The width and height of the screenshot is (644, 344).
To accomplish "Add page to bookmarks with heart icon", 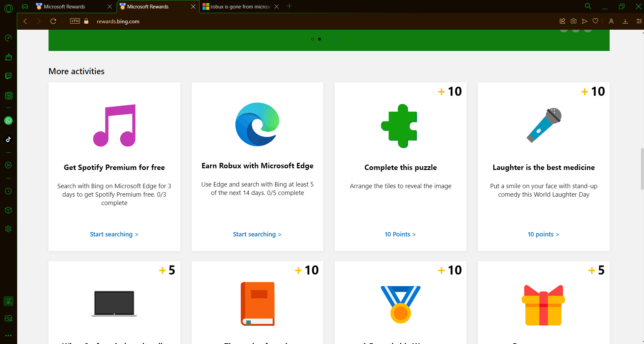I will pos(595,21).
